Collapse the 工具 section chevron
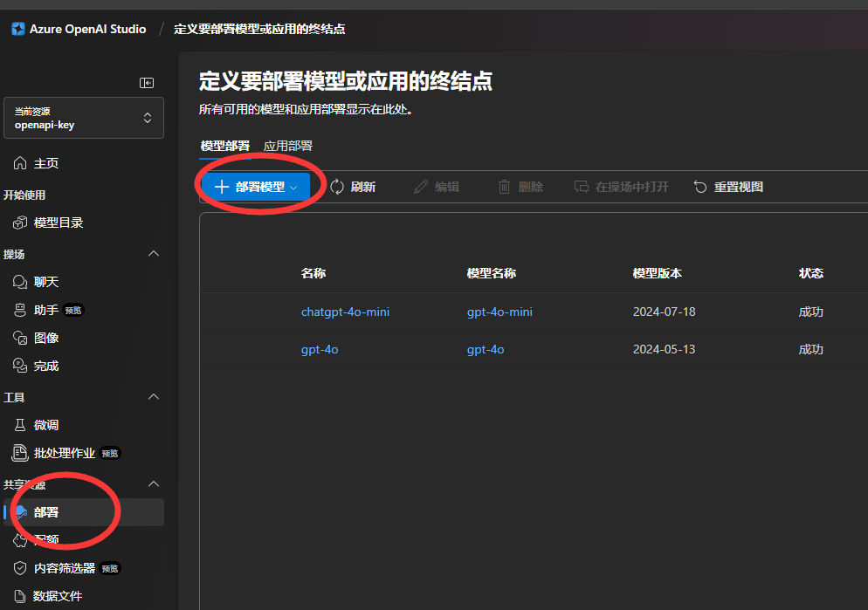This screenshot has height=610, width=868. 154,397
